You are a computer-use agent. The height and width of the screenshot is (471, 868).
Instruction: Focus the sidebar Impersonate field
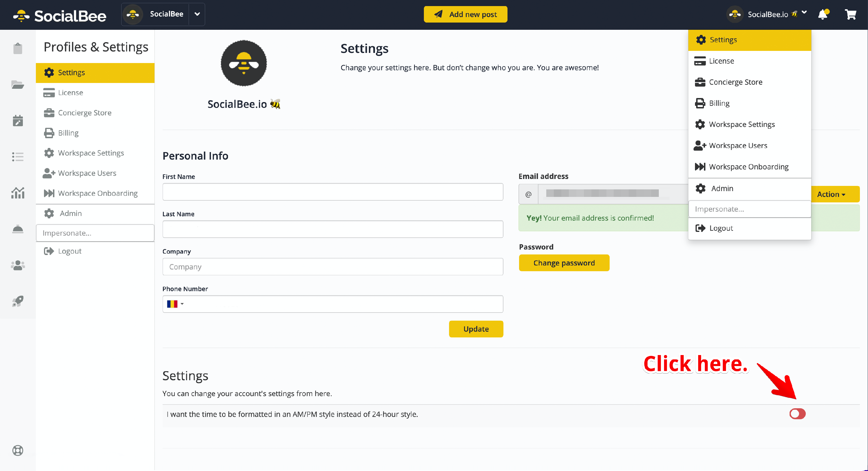tap(95, 233)
